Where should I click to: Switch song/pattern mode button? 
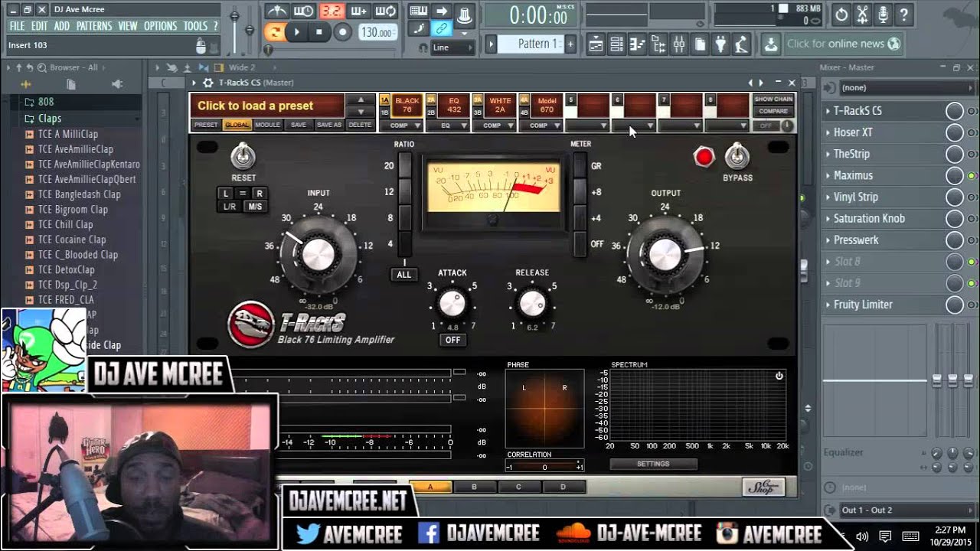275,32
